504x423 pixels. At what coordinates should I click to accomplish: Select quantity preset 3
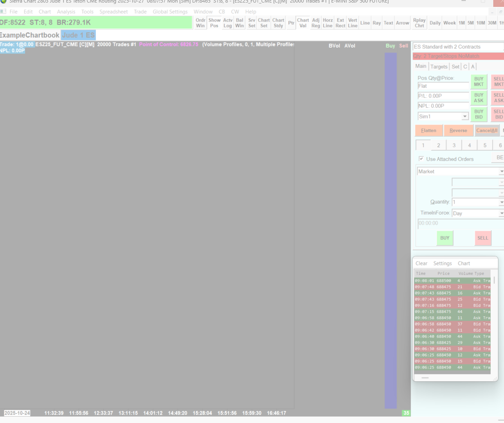454,145
